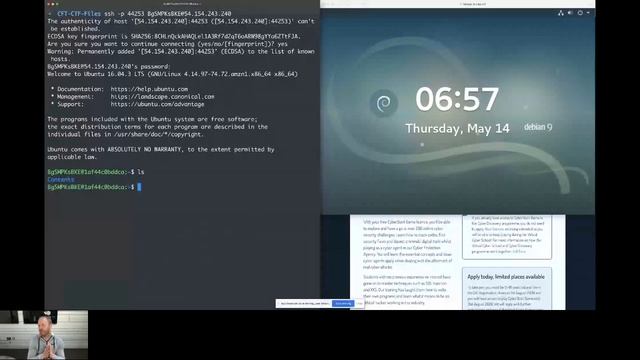Click Hide on the screen sharing bar
The image size is (640, 360).
pyautogui.click(x=359, y=304)
